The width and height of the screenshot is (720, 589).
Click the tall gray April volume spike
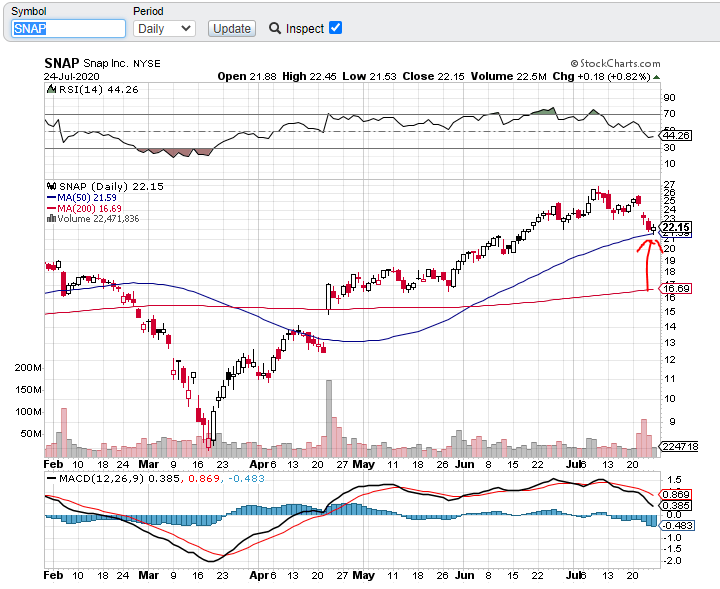click(329, 418)
